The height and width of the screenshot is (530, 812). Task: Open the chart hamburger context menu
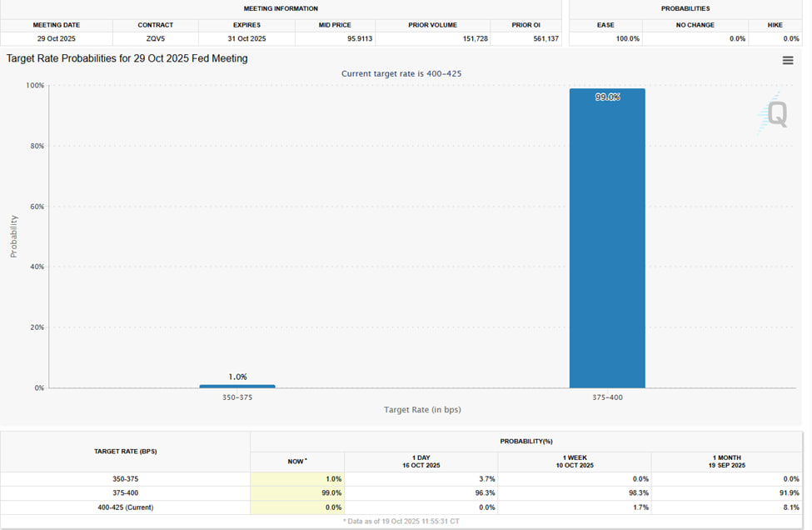[x=787, y=60]
